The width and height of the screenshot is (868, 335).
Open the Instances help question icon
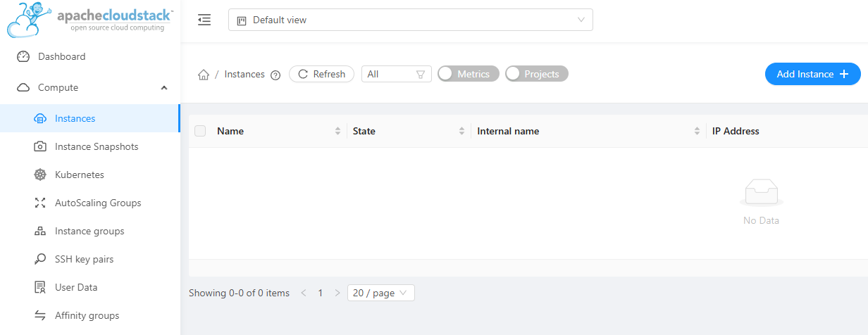(x=275, y=75)
